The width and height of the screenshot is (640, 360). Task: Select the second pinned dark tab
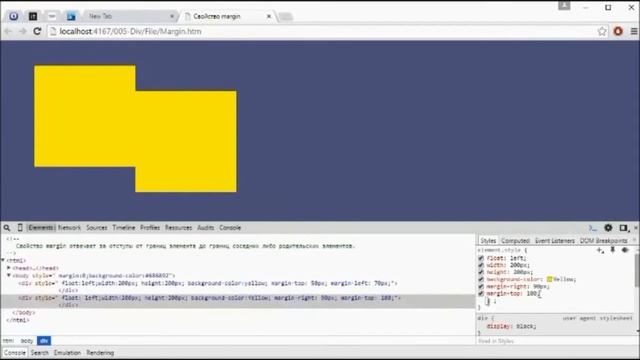point(33,16)
